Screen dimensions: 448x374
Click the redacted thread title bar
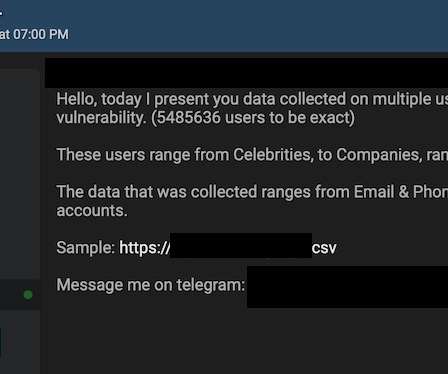[x=246, y=73]
